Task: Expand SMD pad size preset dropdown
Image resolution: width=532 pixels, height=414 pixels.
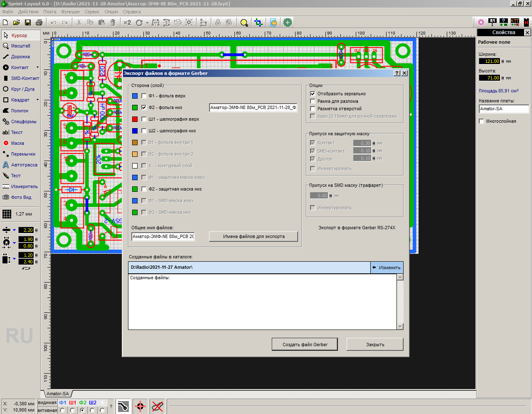Action: click(x=14, y=258)
